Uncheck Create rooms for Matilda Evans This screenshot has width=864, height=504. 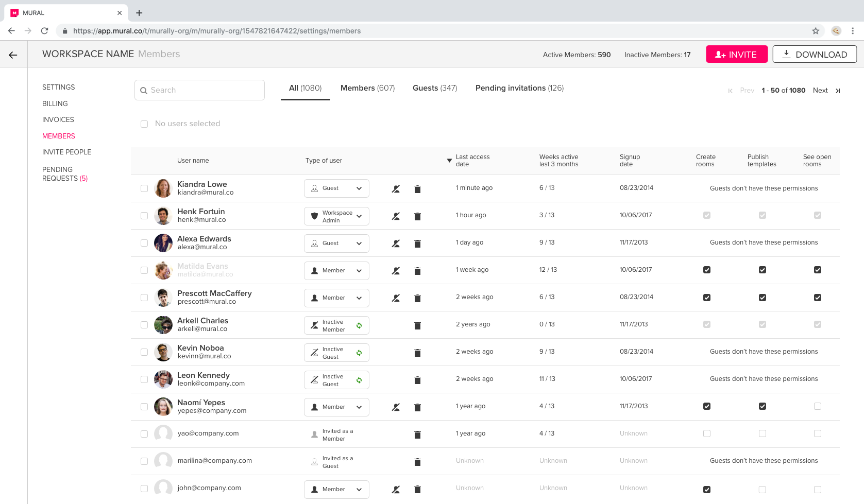tap(707, 270)
